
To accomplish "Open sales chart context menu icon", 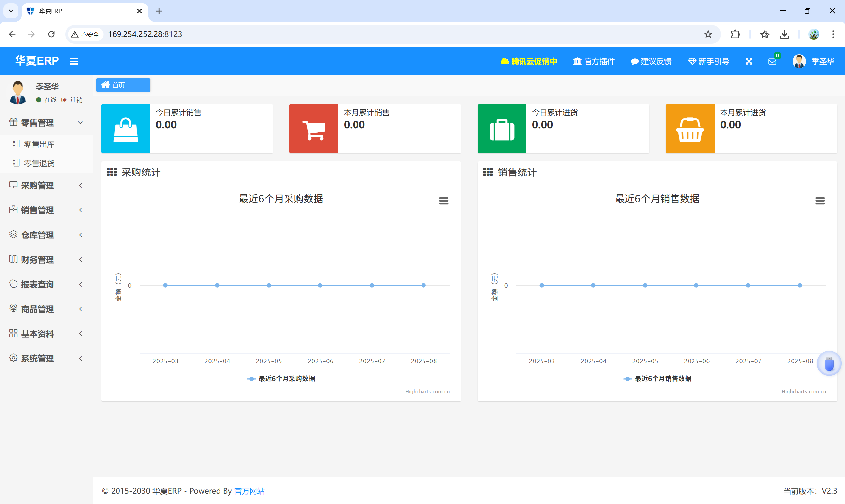I will [820, 201].
